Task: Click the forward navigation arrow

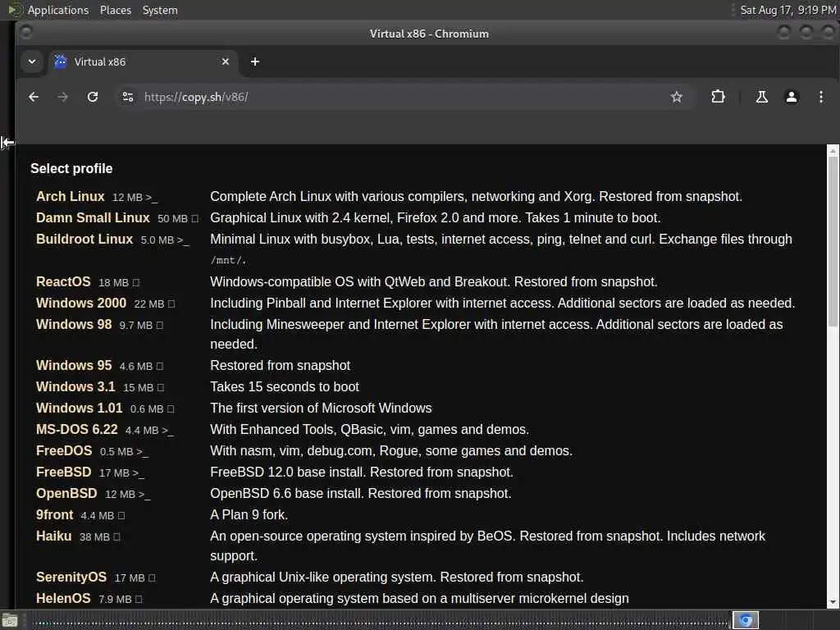Action: 62,97
